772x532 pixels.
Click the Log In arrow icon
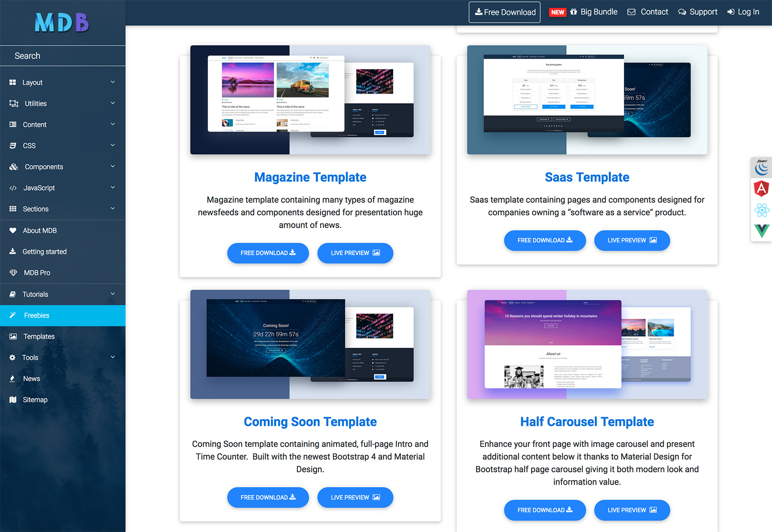(x=731, y=12)
